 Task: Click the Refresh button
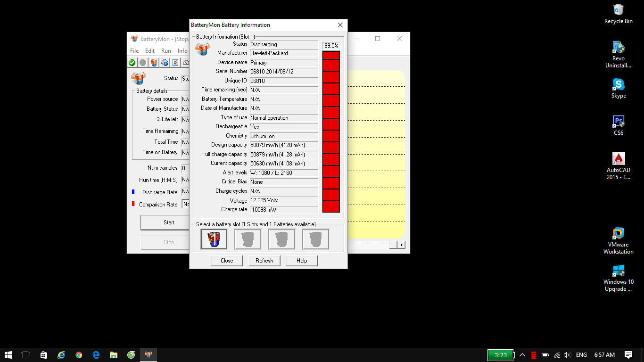click(264, 261)
